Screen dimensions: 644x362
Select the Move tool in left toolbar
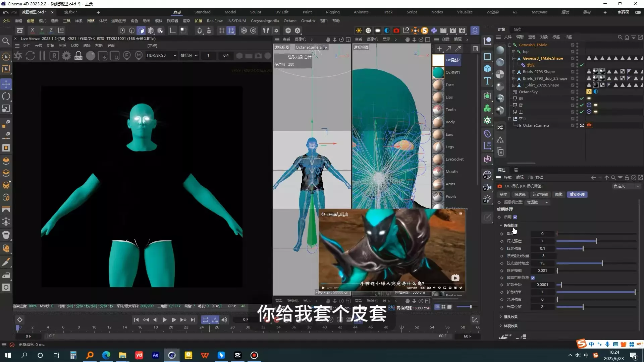point(6,84)
